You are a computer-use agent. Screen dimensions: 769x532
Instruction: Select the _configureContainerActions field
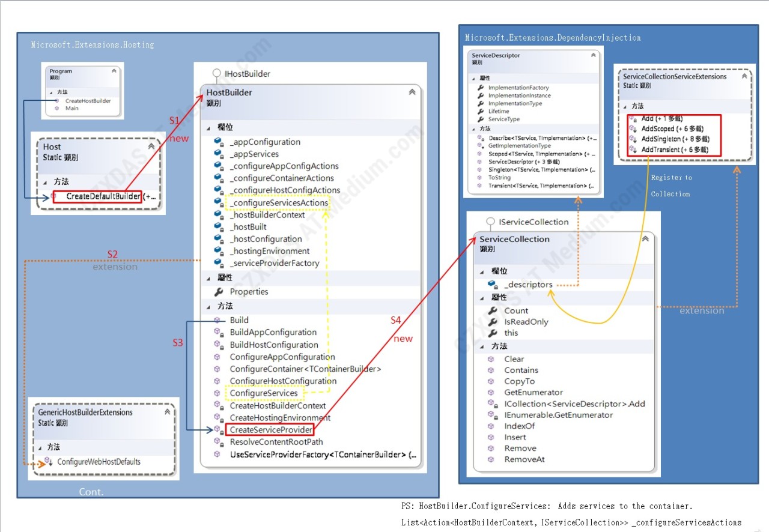[282, 178]
